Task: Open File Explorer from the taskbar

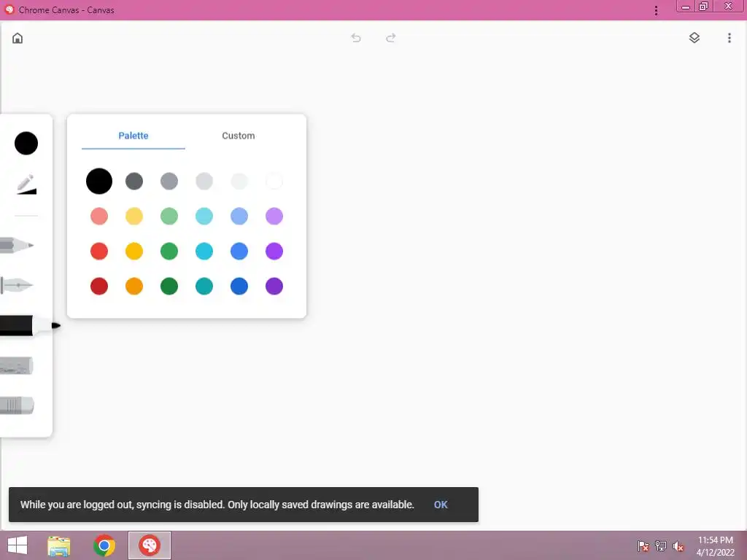Action: tap(59, 545)
